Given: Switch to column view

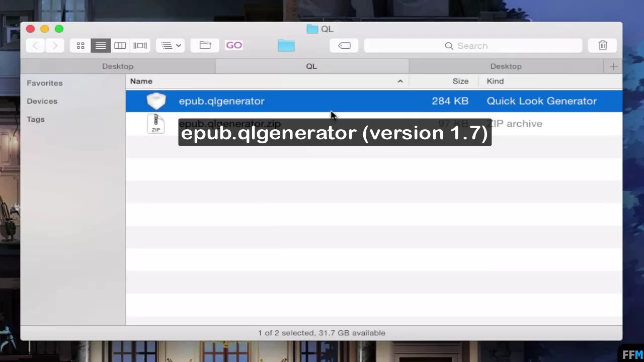Looking at the screenshot, I should click(120, 46).
